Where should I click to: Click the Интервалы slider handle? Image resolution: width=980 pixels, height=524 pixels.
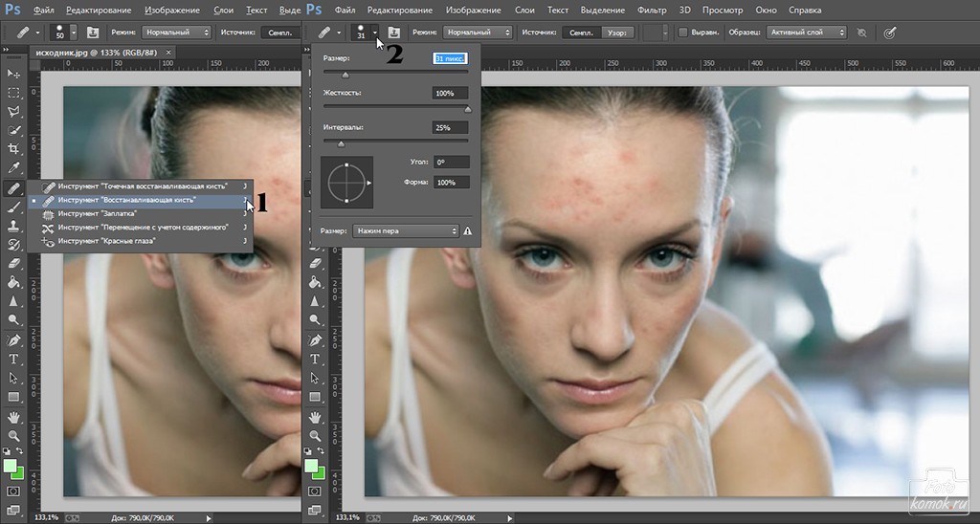pyautogui.click(x=342, y=144)
